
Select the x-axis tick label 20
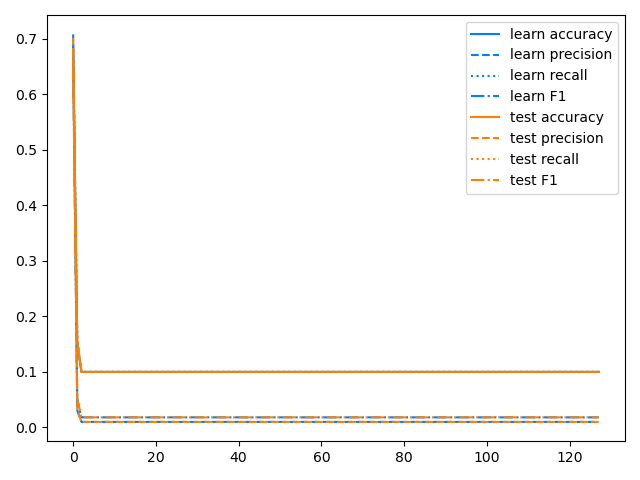pos(155,457)
